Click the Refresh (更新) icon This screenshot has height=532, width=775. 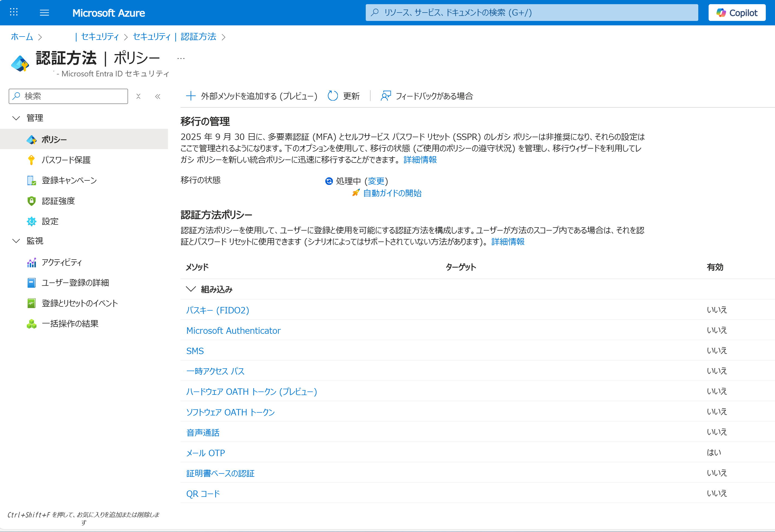click(x=333, y=96)
